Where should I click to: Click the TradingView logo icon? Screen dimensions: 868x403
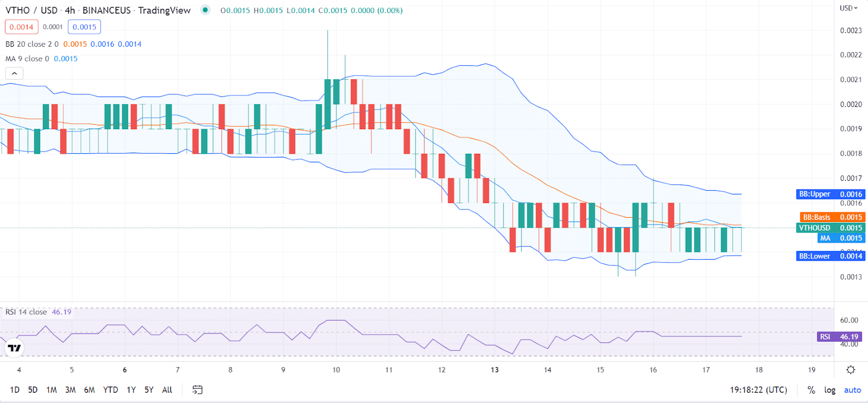pos(15,348)
